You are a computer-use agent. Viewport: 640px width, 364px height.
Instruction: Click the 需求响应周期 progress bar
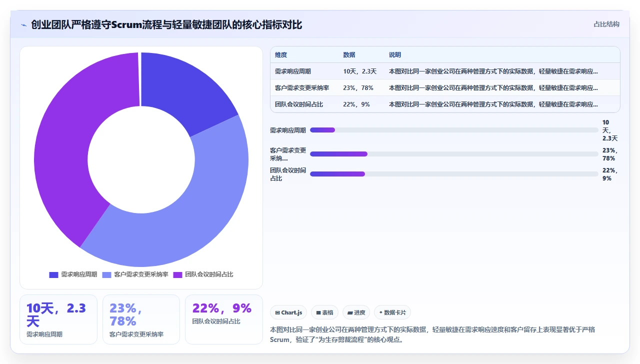click(454, 130)
